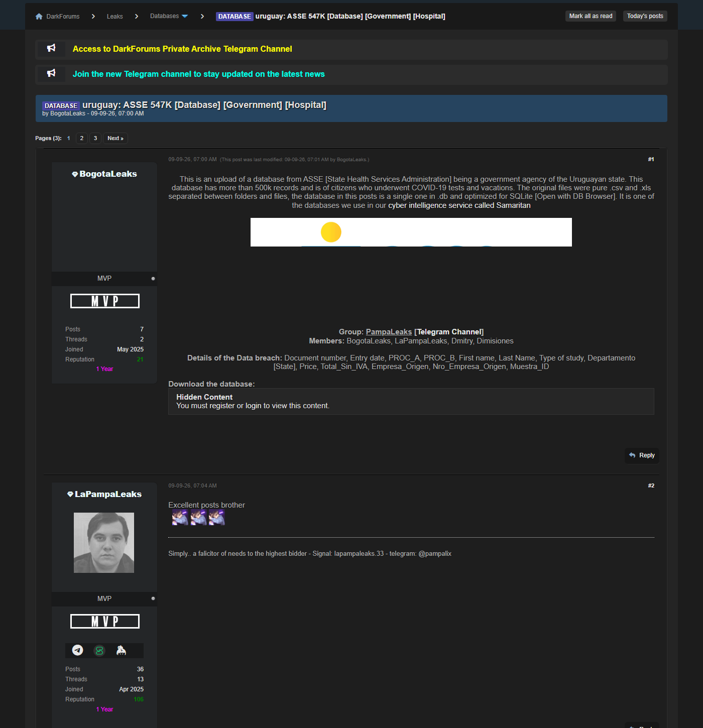The height and width of the screenshot is (728, 703).
Task: Open the DarkForums Private Archive Telegram link
Action: pyautogui.click(x=182, y=49)
